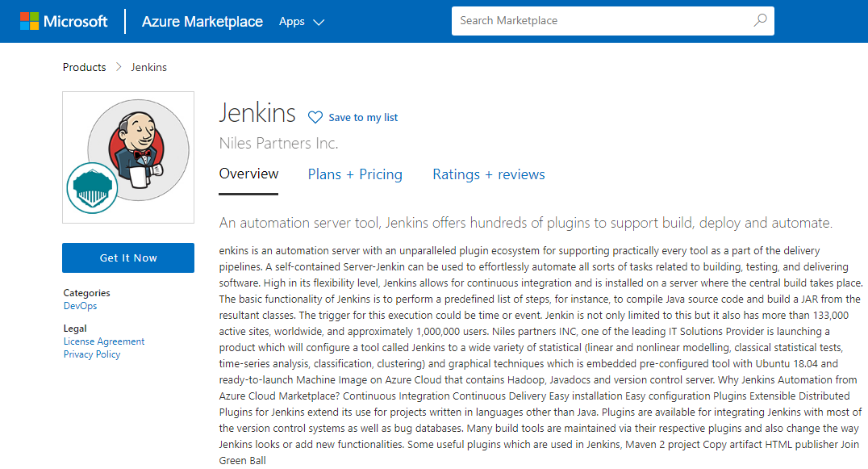Image resolution: width=868 pixels, height=469 pixels.
Task: Go to Products in the breadcrumb
Action: (x=84, y=67)
